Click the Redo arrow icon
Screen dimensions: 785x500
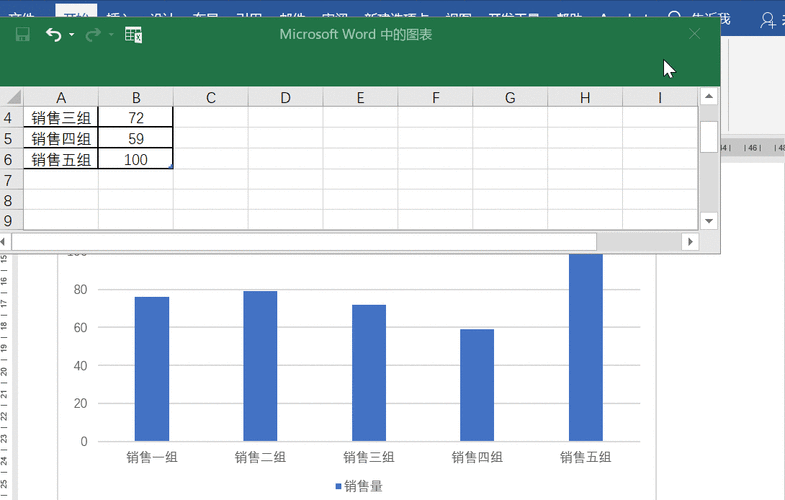click(93, 35)
